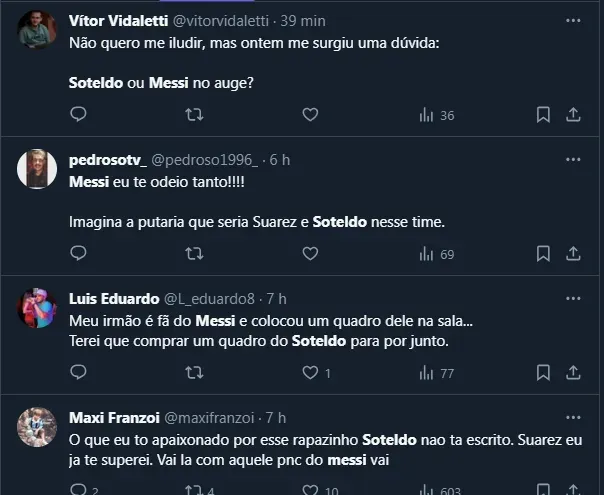The image size is (604, 495).
Task: Reply to Vítor Vidaletti's tweet
Action: click(x=78, y=115)
